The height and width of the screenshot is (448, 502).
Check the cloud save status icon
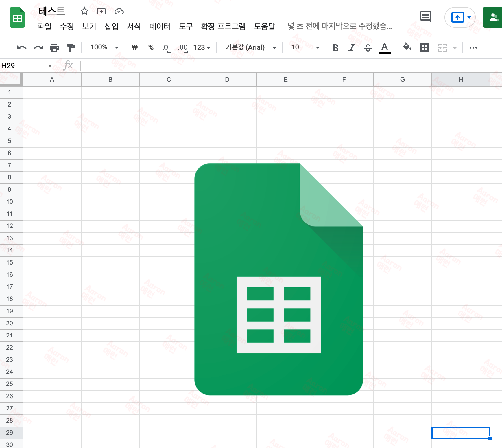pyautogui.click(x=119, y=11)
